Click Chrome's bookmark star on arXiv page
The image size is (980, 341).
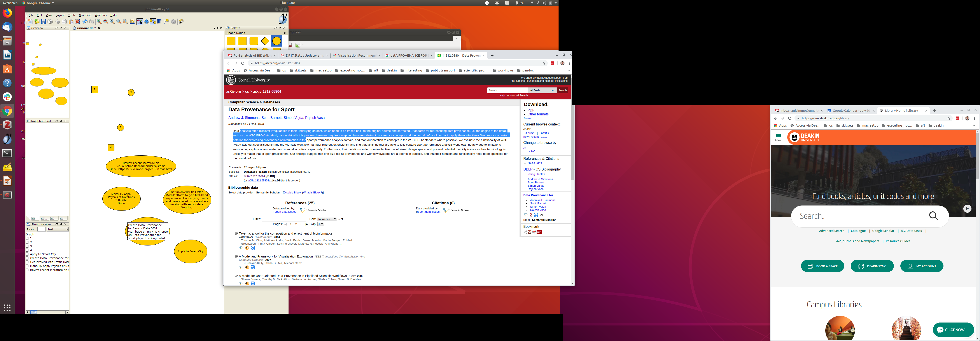click(x=544, y=63)
